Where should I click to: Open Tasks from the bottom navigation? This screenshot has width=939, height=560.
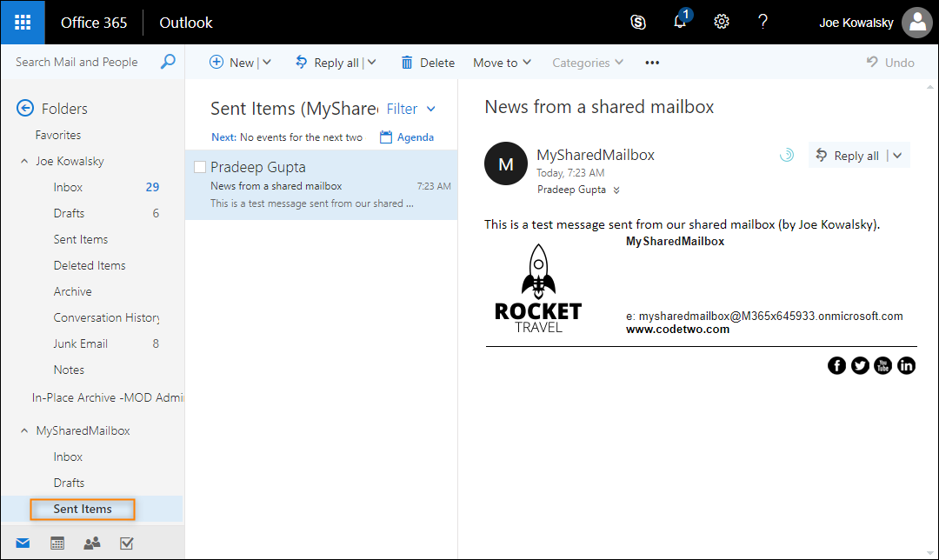pos(126,542)
